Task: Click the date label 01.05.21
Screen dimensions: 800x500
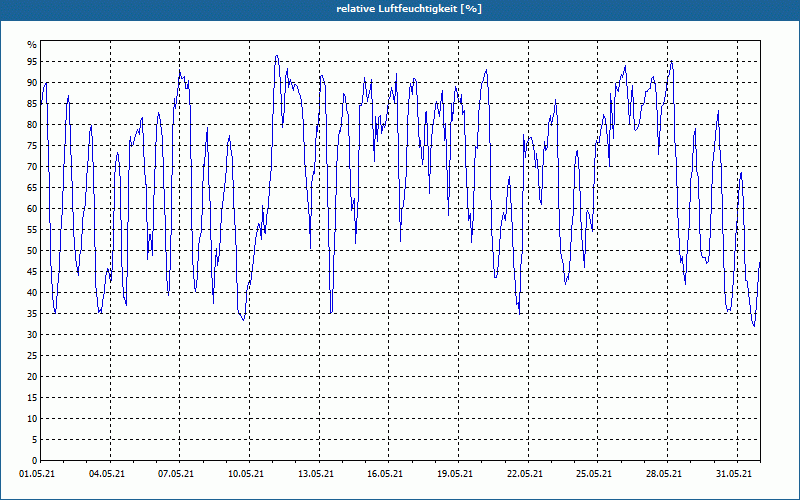Action: click(37, 474)
